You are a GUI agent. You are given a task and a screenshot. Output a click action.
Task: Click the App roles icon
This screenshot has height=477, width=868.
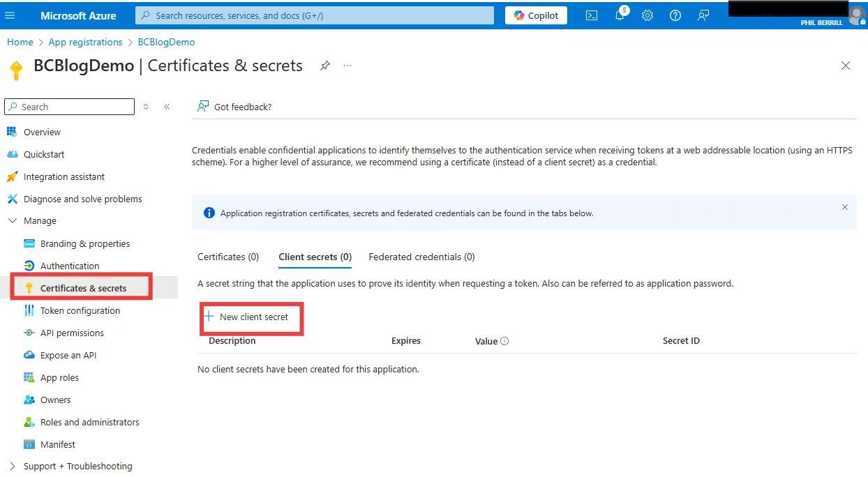pyautogui.click(x=29, y=377)
